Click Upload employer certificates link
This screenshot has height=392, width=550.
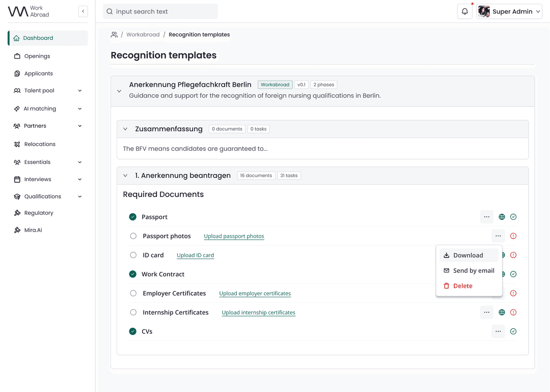click(255, 294)
